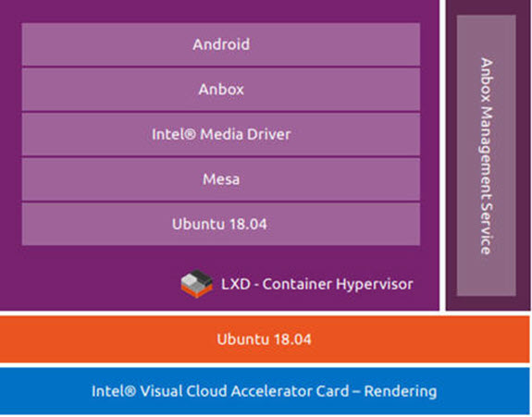Image resolution: width=532 pixels, height=417 pixels.
Task: Click the Intel® Media Driver text
Action: (x=221, y=135)
